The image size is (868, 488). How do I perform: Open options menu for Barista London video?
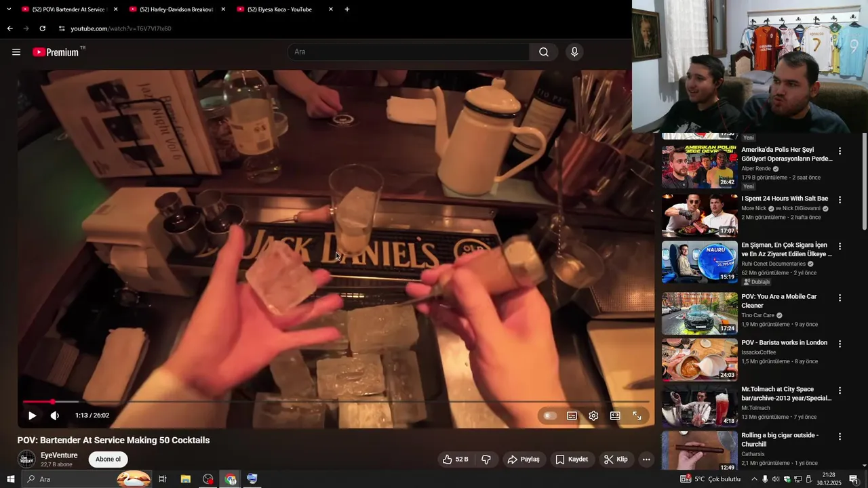840,344
